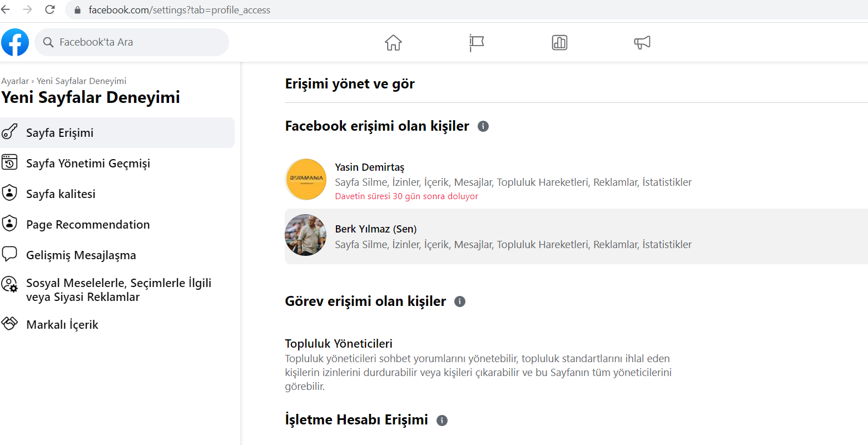Screen dimensions: 868x445
Task: Click info icon next to Görev erişimi olan kişiler
Action: point(460,301)
